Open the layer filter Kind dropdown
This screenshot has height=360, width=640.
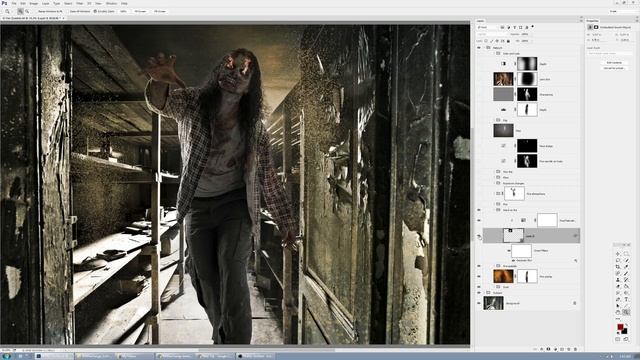[x=487, y=27]
